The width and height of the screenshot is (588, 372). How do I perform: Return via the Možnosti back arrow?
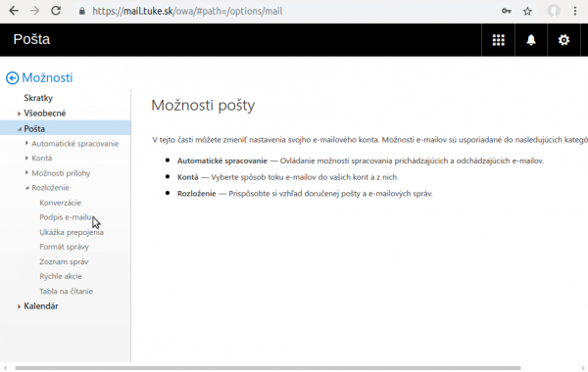(13, 78)
